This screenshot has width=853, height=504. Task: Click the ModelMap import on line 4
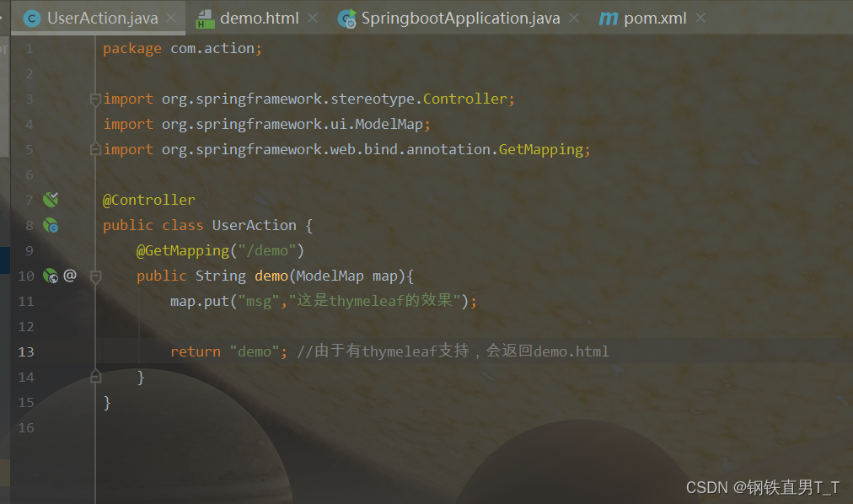coord(389,125)
